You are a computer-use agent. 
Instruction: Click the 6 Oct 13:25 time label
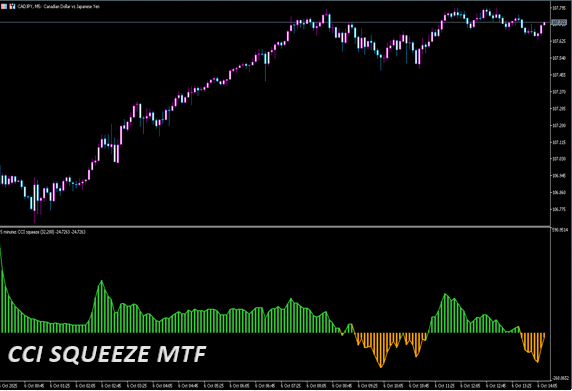522,386
